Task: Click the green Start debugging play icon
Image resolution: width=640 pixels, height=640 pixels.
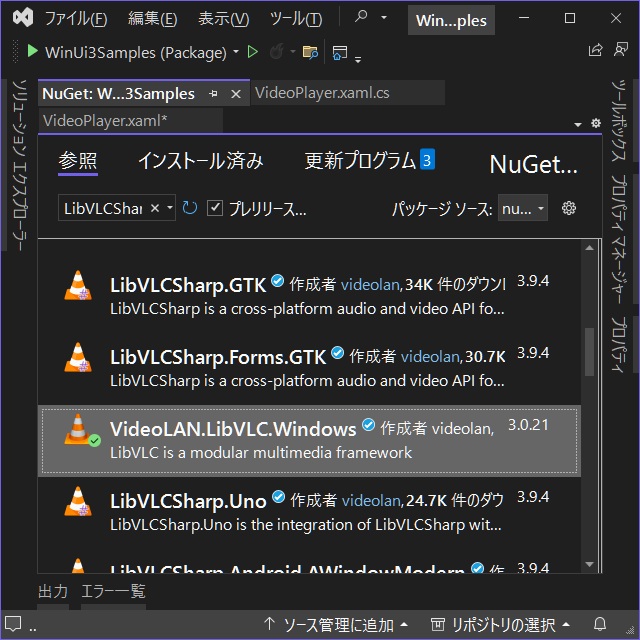Action: click(x=33, y=51)
